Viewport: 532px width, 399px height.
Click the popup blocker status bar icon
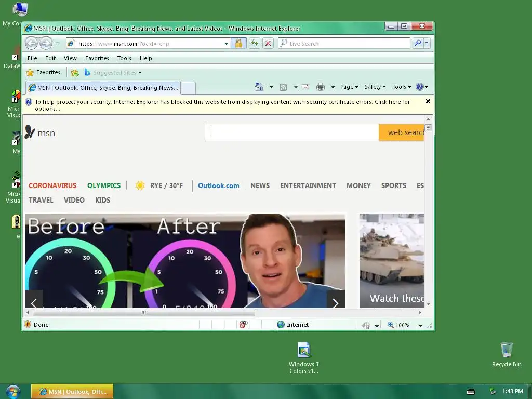[243, 325]
